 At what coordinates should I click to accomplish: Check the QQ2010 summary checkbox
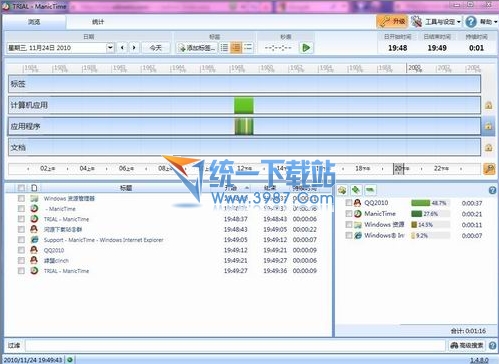click(x=349, y=203)
